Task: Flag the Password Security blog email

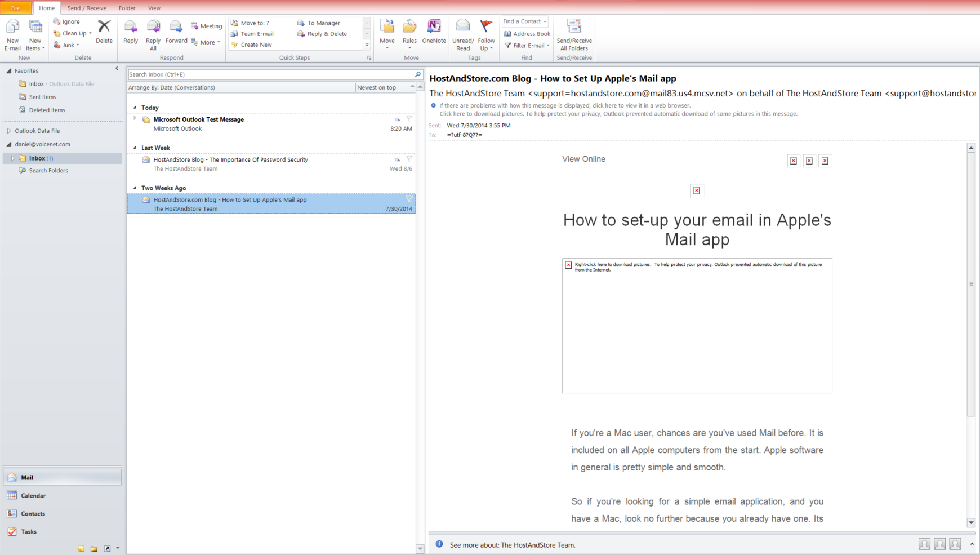Action: coord(409,159)
